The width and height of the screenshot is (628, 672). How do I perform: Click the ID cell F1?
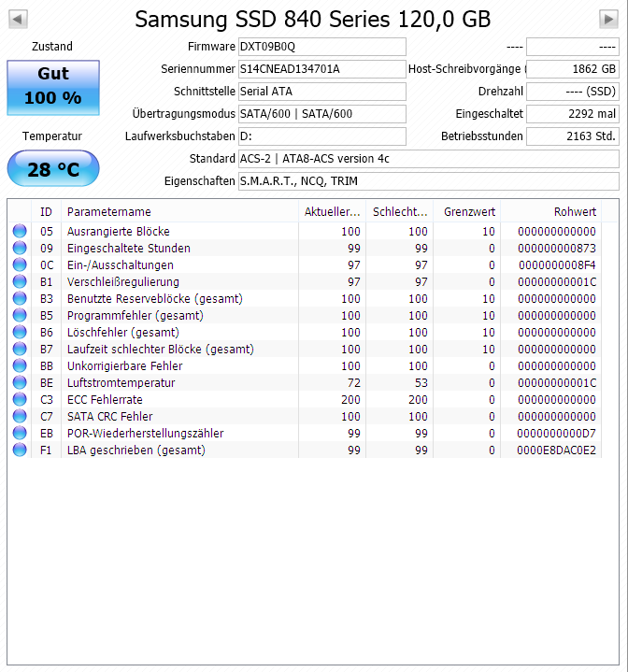pos(46,450)
